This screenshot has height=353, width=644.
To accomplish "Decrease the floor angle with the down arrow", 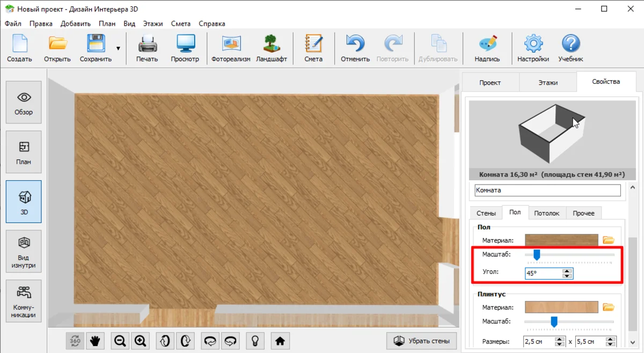I will (567, 276).
